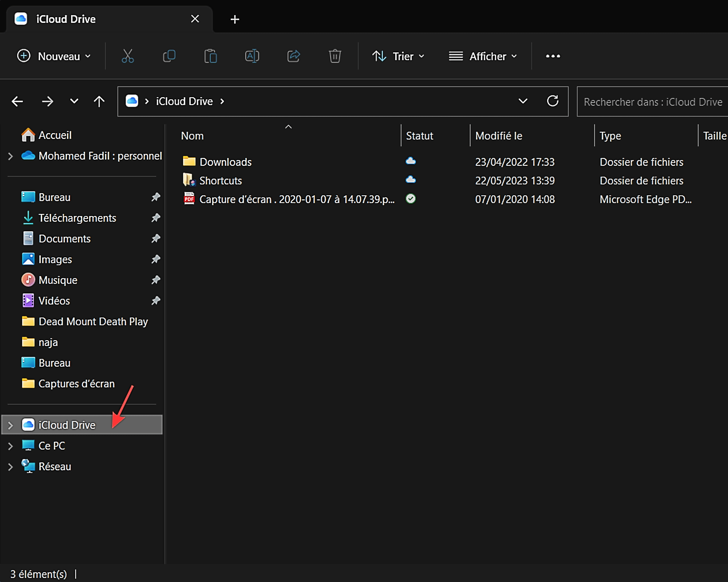Click the Delete trash icon
Image resolution: width=728 pixels, height=582 pixels.
pyautogui.click(x=335, y=56)
